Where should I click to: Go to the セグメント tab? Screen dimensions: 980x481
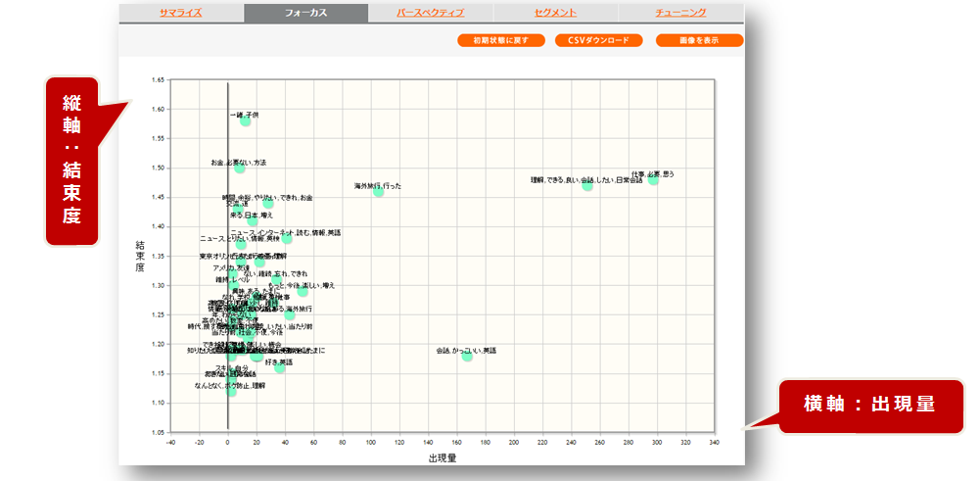coord(556,13)
